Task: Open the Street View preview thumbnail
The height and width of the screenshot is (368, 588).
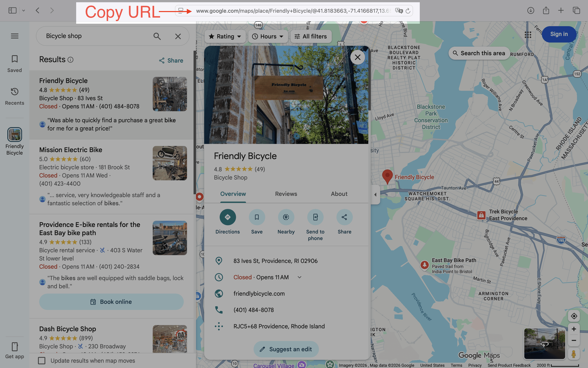Action: pyautogui.click(x=545, y=344)
